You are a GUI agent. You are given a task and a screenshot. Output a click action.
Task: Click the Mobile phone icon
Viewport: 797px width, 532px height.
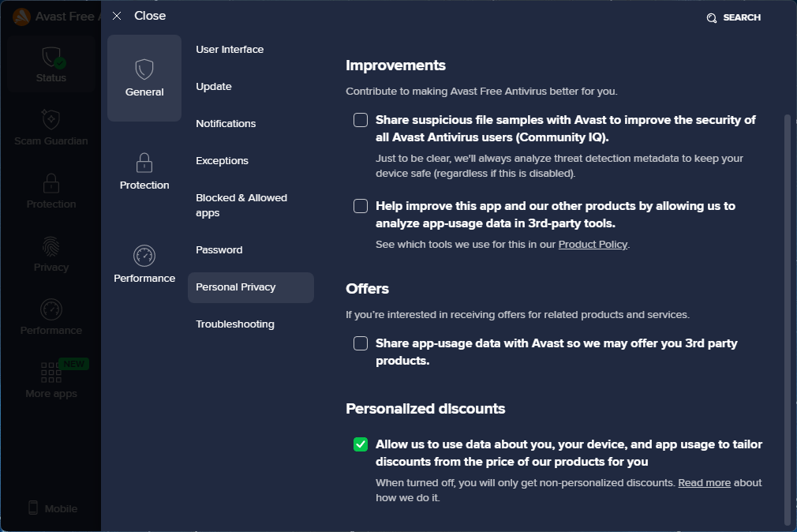(33, 508)
